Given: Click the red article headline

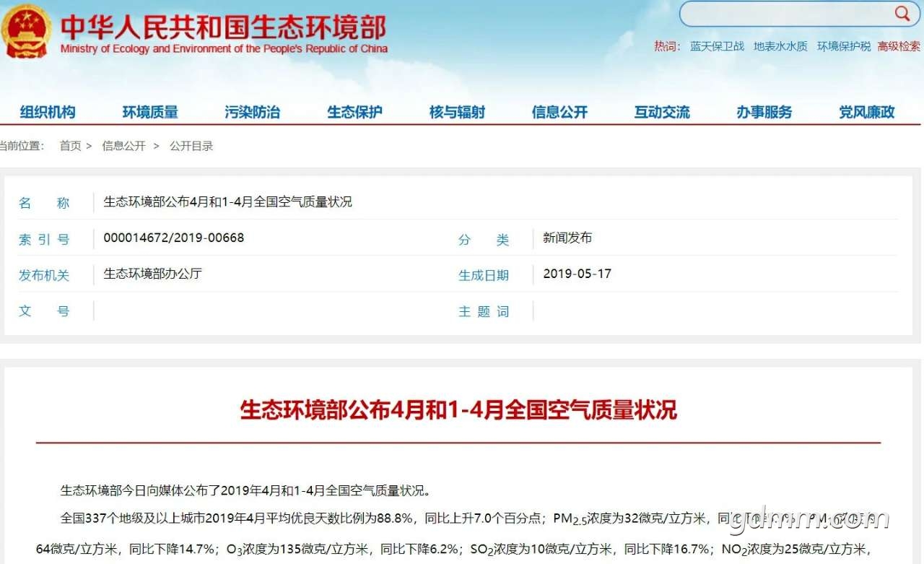Looking at the screenshot, I should tap(458, 410).
